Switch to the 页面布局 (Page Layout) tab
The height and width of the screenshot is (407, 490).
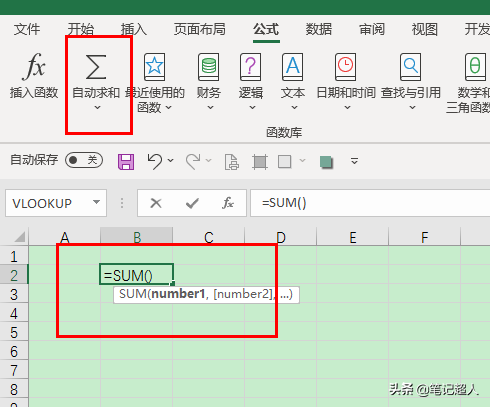pyautogui.click(x=199, y=29)
